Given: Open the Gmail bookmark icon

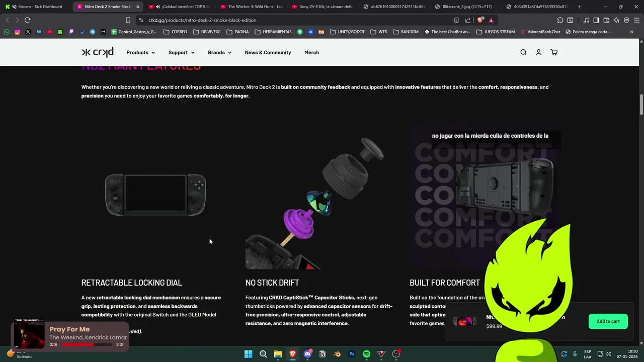Looking at the screenshot, I should pyautogui.click(x=103, y=32).
